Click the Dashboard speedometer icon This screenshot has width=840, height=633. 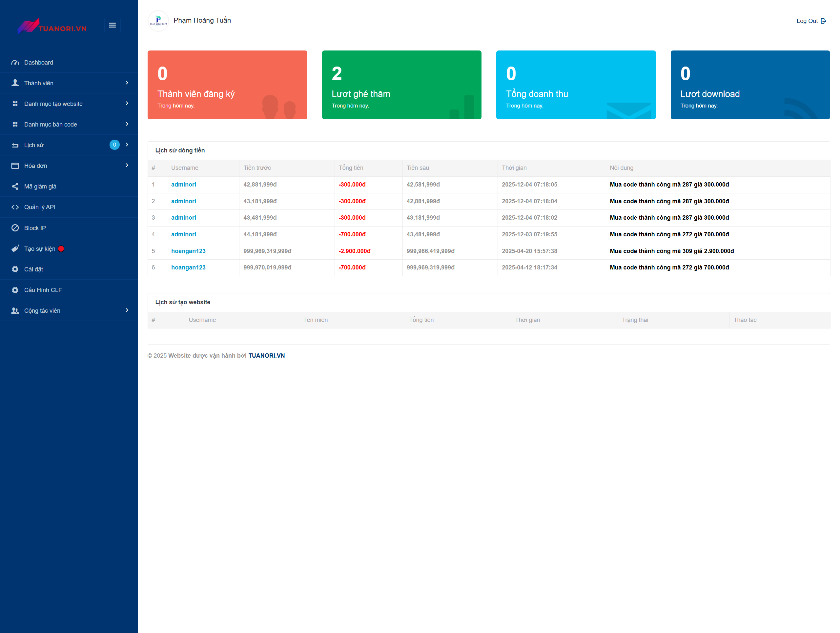[15, 63]
